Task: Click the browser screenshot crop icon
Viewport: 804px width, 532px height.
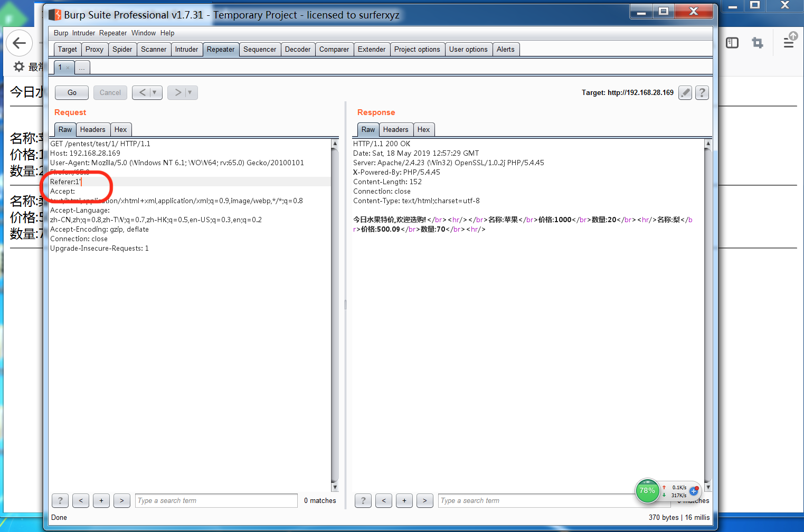Action: [x=758, y=43]
